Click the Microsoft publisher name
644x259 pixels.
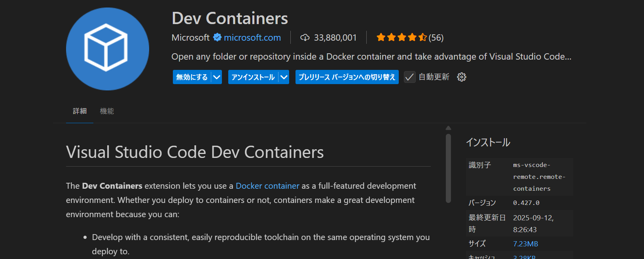point(190,38)
